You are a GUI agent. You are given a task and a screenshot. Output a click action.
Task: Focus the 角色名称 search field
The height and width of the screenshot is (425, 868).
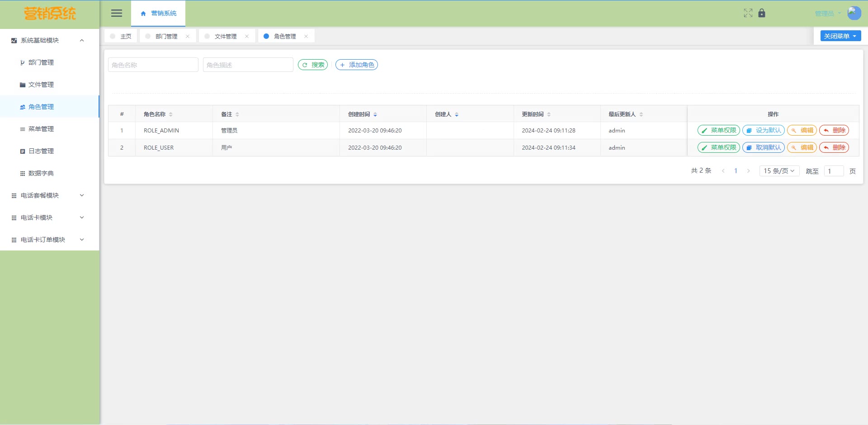[153, 65]
